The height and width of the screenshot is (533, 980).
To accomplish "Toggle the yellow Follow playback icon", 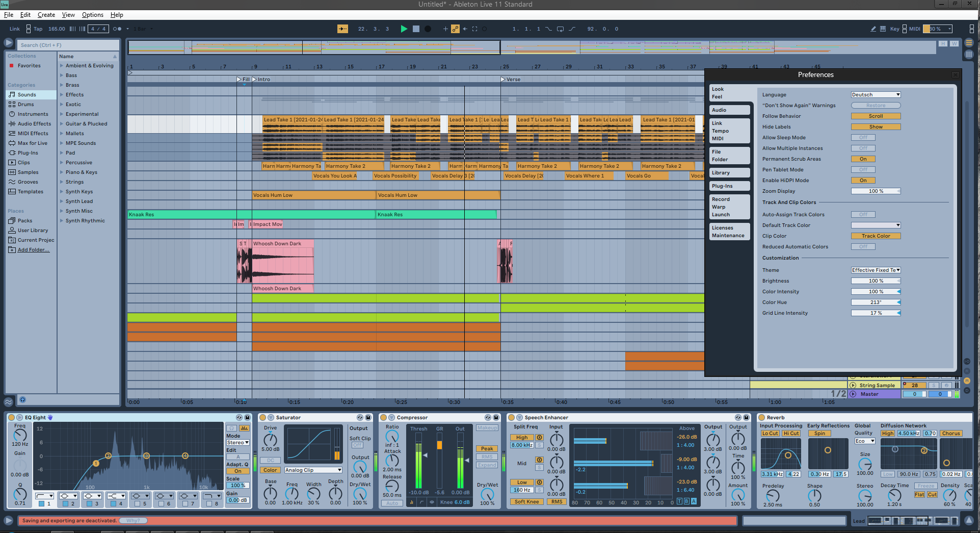I will [x=342, y=29].
